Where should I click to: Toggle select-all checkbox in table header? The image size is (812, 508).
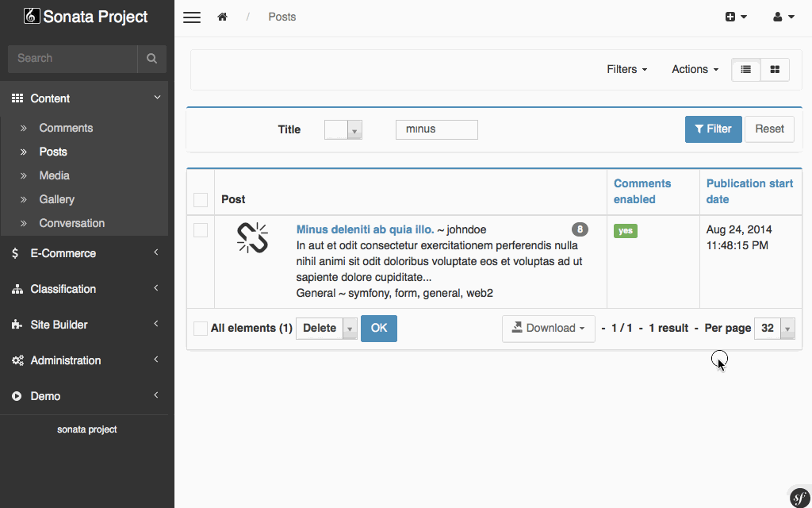[201, 199]
